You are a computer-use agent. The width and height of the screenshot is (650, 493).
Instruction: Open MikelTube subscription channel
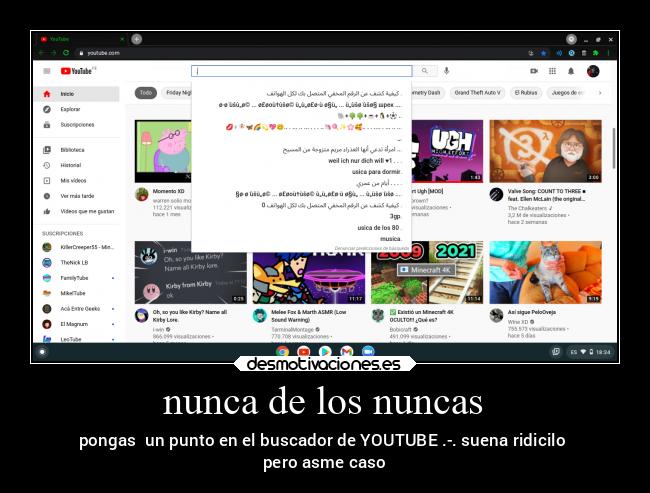(78, 293)
